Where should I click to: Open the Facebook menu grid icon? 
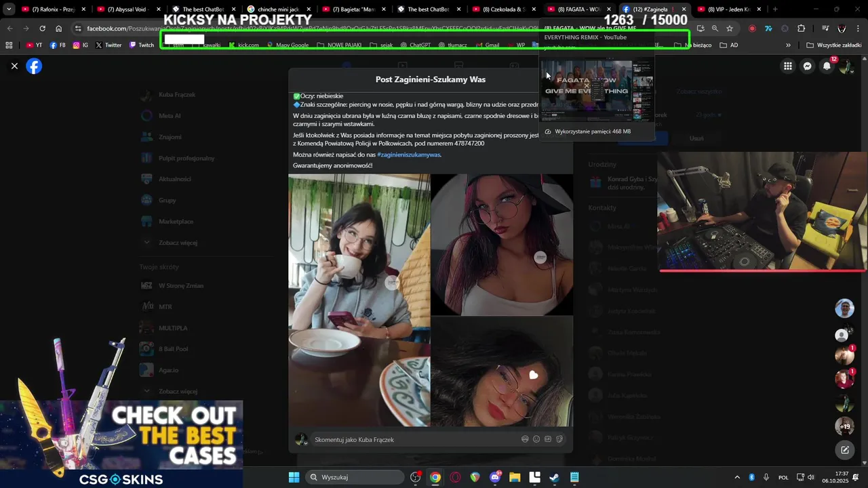click(787, 66)
